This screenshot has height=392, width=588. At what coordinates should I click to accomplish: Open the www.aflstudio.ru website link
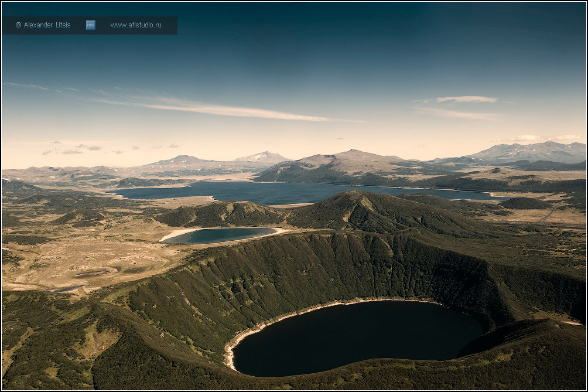pyautogui.click(x=136, y=25)
